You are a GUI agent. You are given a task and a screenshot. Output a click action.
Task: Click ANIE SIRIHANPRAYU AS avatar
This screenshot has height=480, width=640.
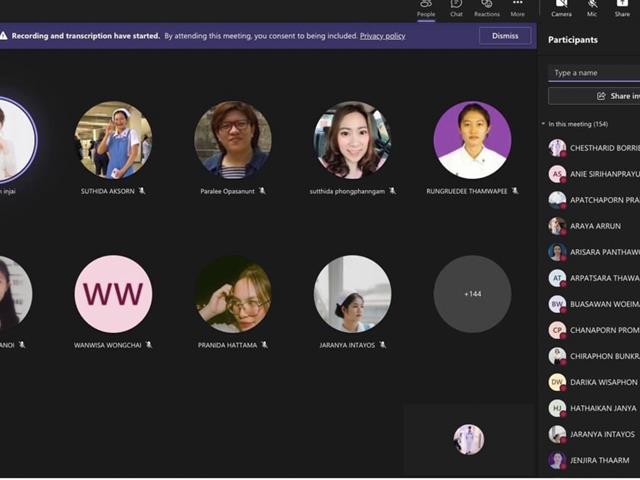[x=557, y=174]
